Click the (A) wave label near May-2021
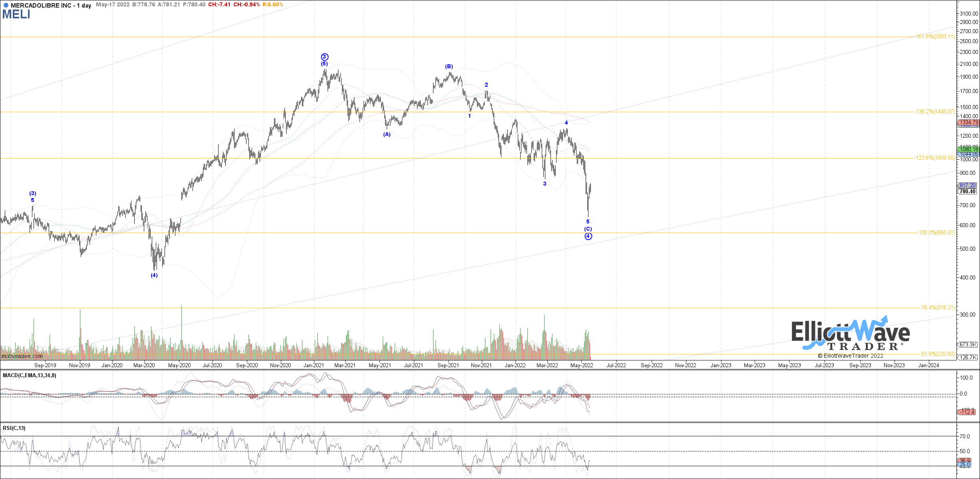The width and height of the screenshot is (980, 479). pyautogui.click(x=387, y=135)
